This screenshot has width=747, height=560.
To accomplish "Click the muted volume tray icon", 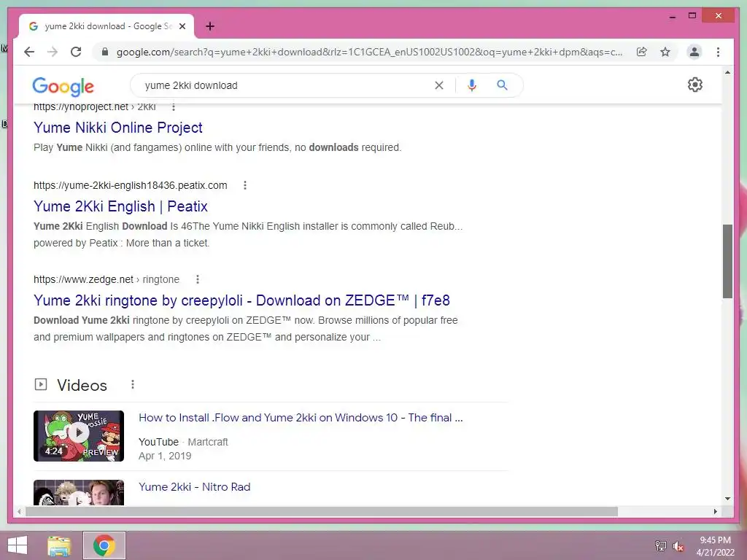I will (x=678, y=545).
